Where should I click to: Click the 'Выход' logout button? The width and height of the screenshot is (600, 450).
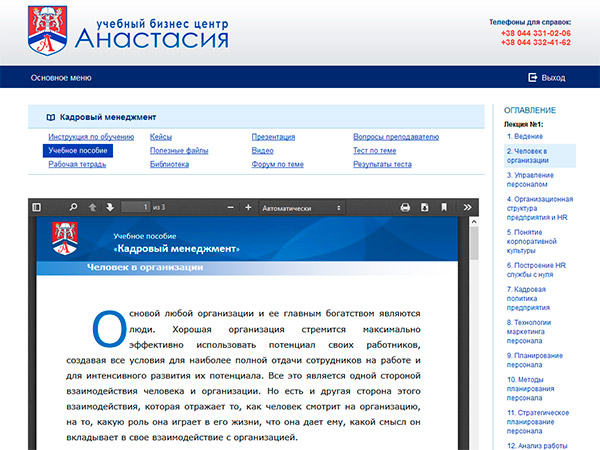[x=546, y=77]
